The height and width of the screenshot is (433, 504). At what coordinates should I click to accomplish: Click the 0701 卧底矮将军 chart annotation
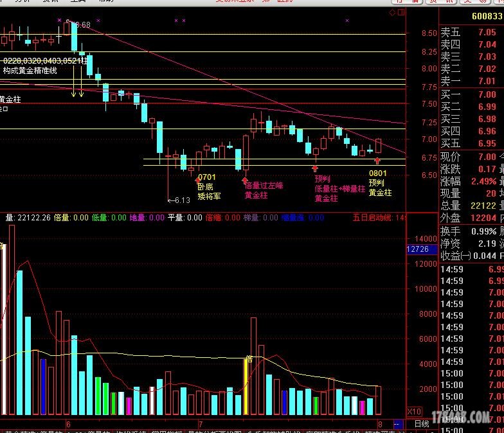click(209, 186)
